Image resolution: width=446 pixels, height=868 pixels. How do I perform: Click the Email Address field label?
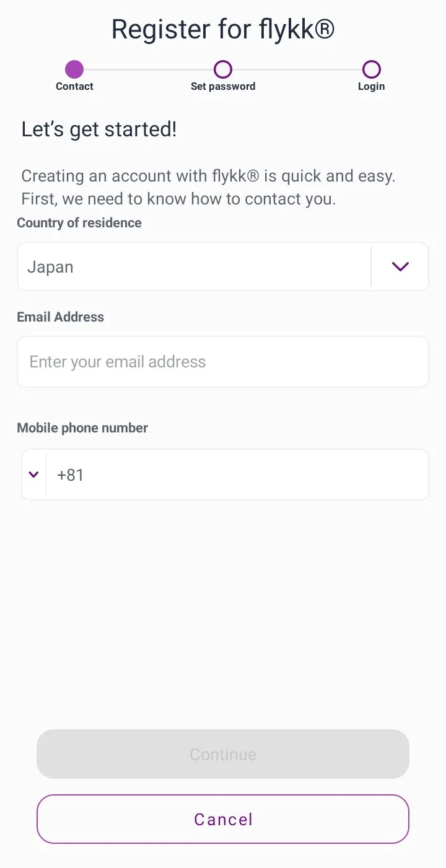pyautogui.click(x=61, y=317)
